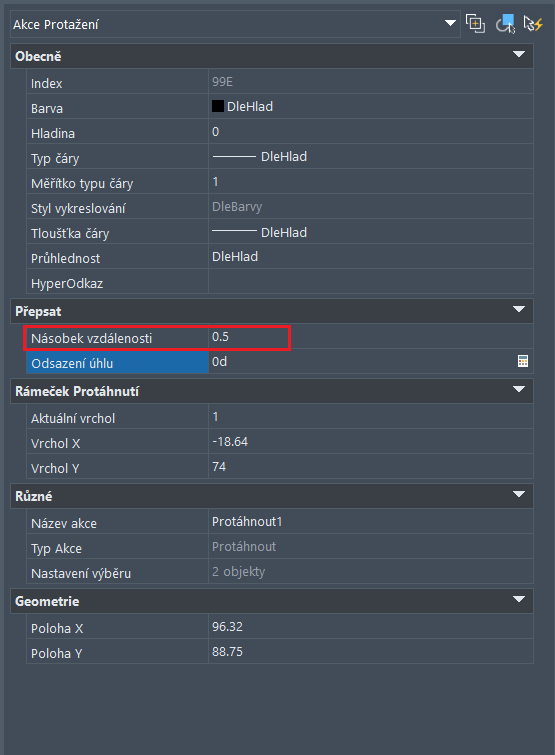Open calculator icon in Odsazení úhlu row
This screenshot has height=755, width=555.
[x=523, y=361]
